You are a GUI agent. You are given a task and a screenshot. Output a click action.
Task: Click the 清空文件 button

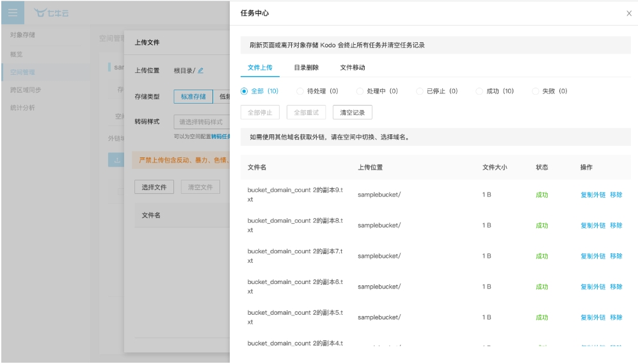[200, 187]
